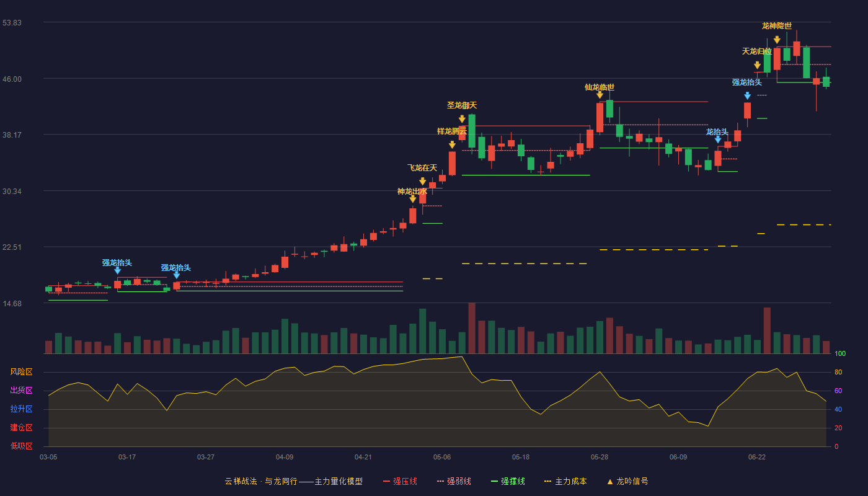Click the 03-17 date label

[127, 457]
